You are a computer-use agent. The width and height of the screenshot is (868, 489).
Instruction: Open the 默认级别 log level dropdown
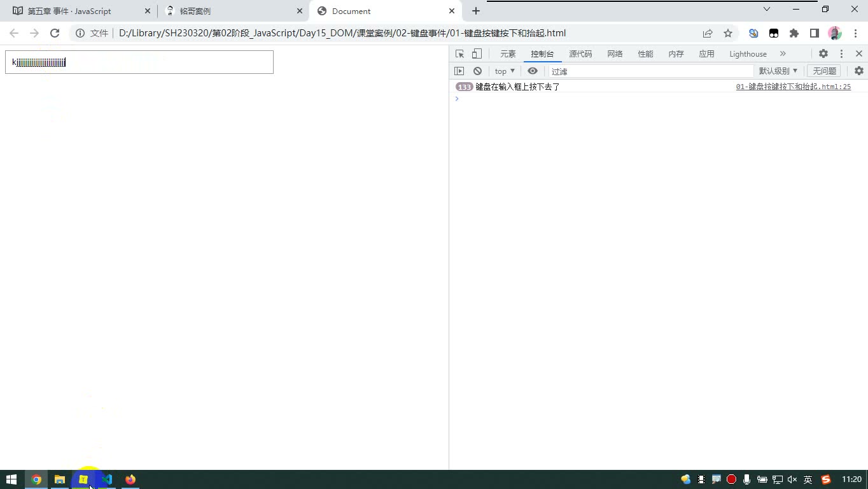778,71
